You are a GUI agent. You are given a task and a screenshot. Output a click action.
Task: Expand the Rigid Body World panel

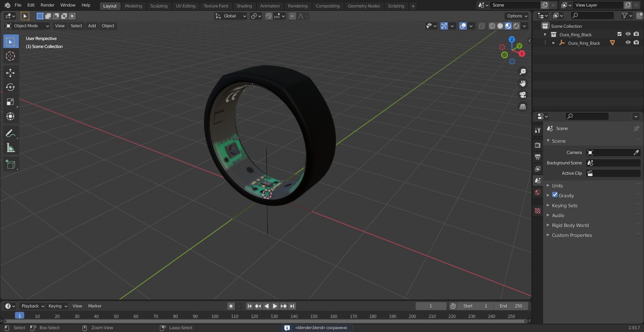[x=570, y=225]
